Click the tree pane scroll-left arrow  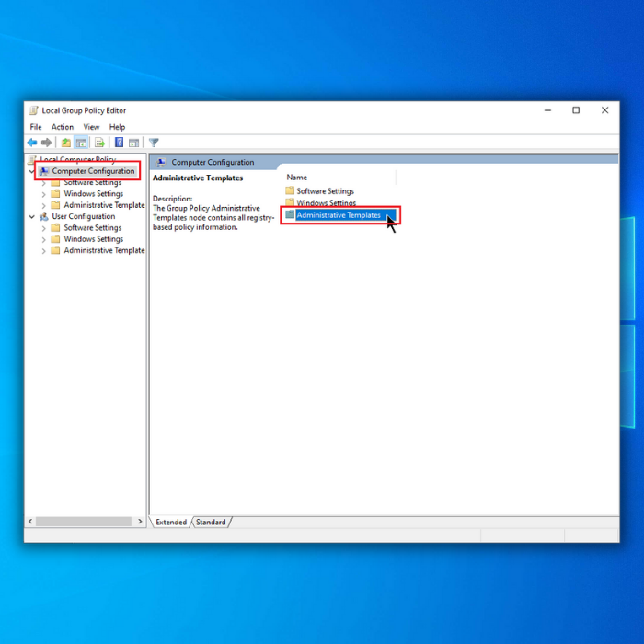point(30,522)
